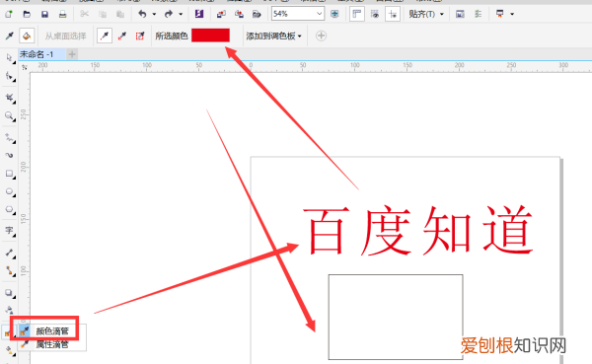This screenshot has width=592, height=364.
Task: Add a new document tab with plus
Action: point(72,54)
